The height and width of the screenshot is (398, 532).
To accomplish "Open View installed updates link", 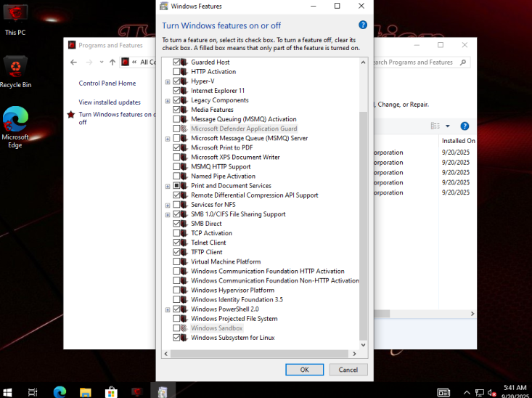I will (110, 102).
